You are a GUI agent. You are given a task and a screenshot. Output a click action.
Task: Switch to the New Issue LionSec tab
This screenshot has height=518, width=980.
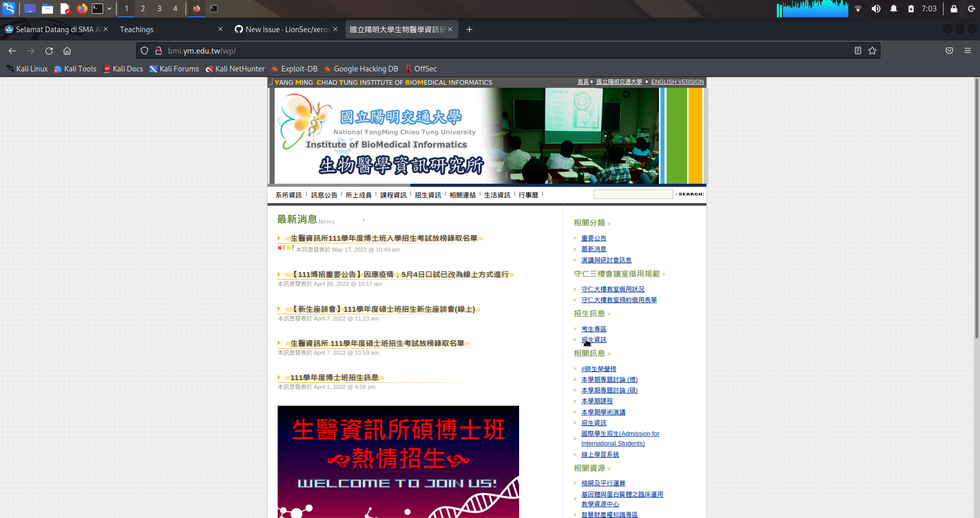(x=286, y=30)
